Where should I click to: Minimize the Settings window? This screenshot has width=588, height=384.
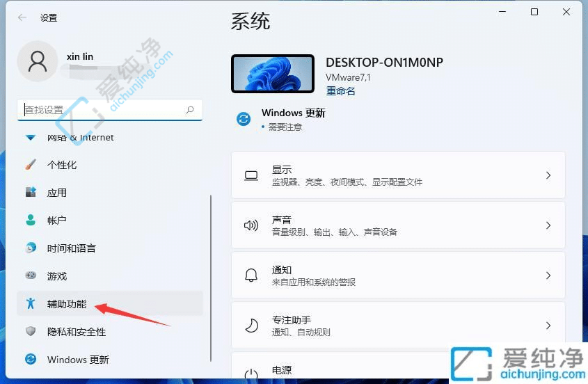pyautogui.click(x=502, y=12)
